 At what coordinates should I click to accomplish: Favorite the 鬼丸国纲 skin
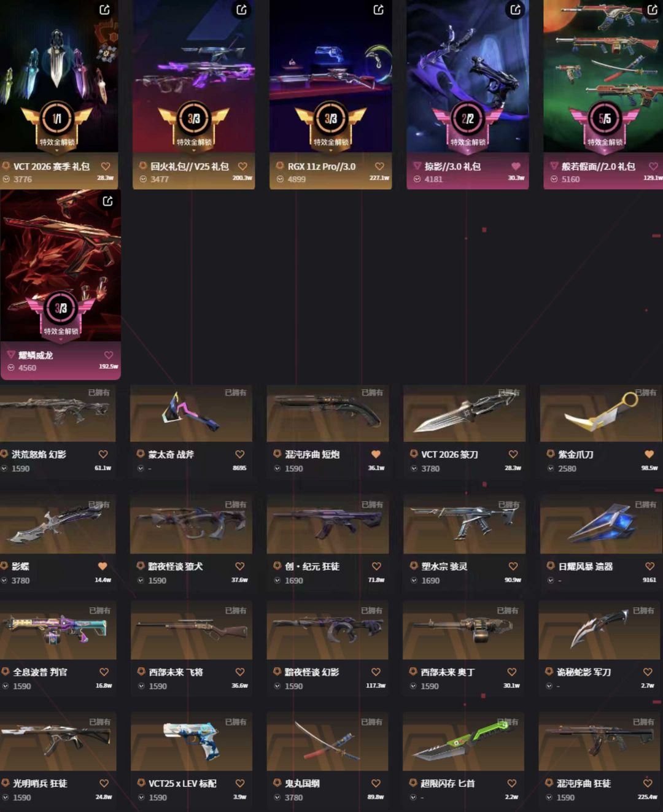coord(376,783)
